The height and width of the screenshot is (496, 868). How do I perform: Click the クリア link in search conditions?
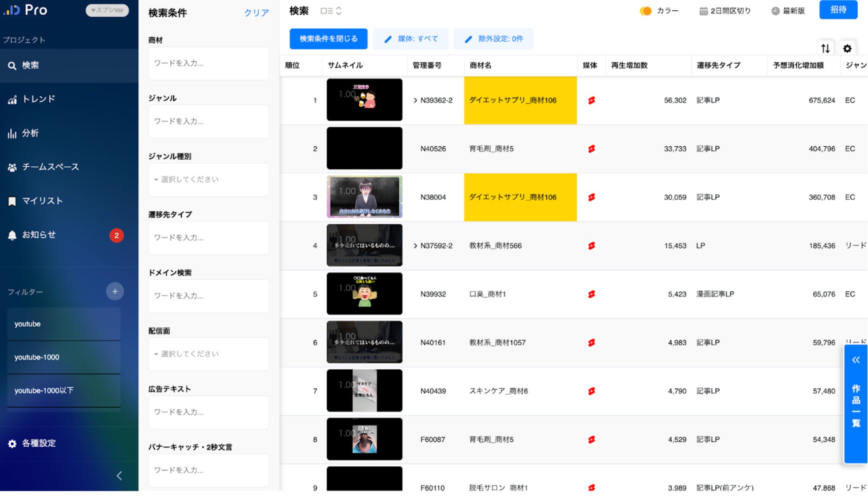(256, 13)
